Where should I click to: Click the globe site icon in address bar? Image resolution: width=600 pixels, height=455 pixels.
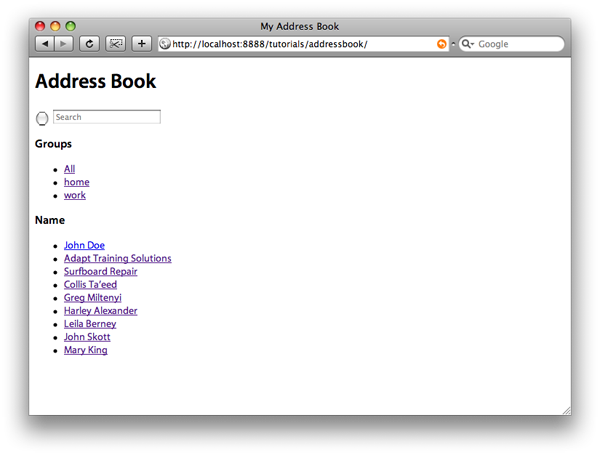pos(165,44)
